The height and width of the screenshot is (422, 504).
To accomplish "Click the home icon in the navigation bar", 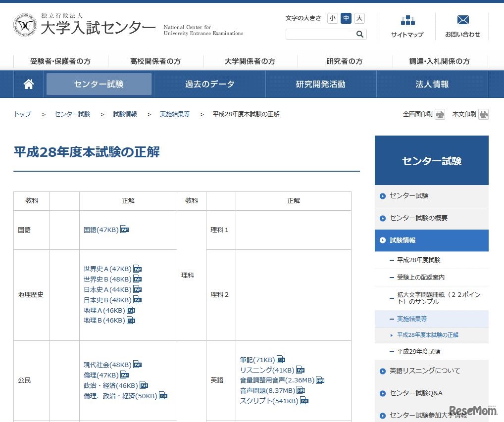I will 28,84.
